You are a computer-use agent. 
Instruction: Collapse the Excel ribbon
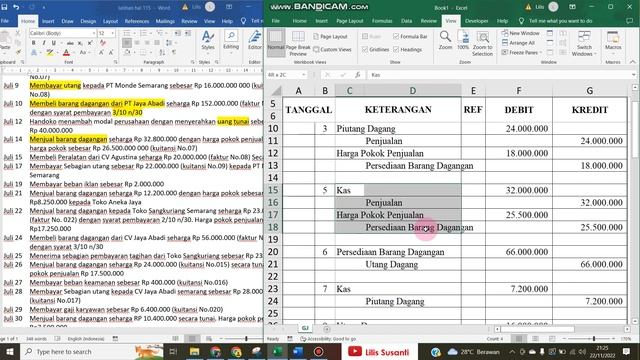pos(633,62)
